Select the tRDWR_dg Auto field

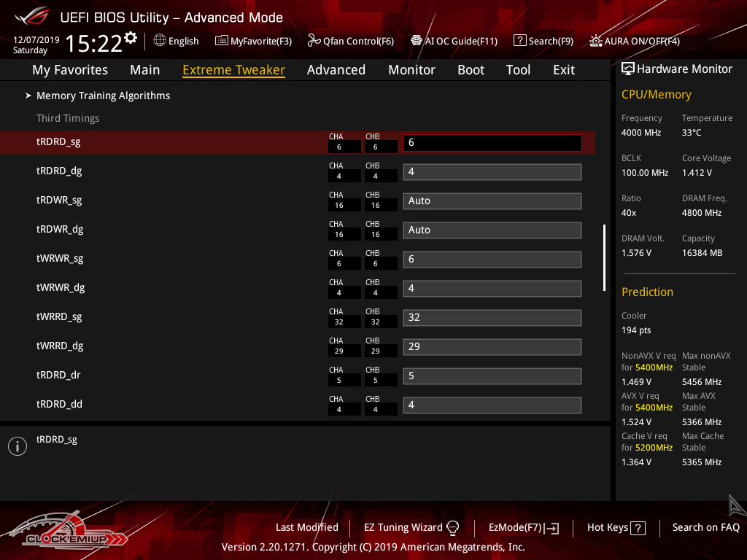click(492, 230)
